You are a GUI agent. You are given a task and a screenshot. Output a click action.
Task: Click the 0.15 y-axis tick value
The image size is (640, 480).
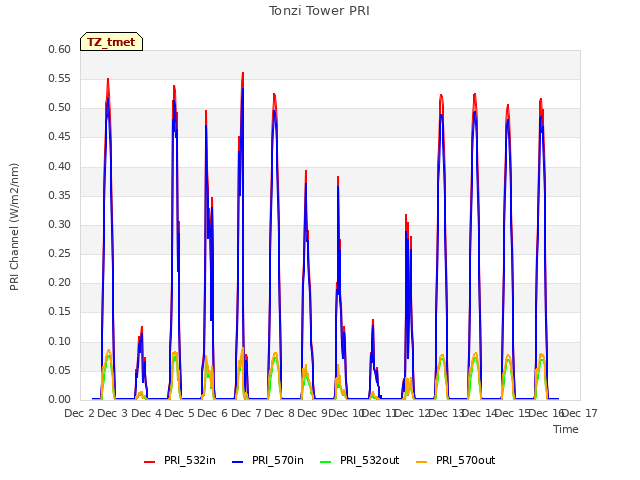pyautogui.click(x=60, y=312)
